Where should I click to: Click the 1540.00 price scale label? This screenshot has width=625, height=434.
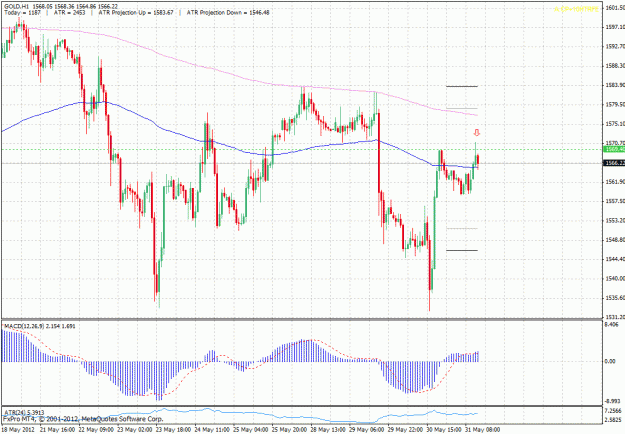tap(615, 279)
